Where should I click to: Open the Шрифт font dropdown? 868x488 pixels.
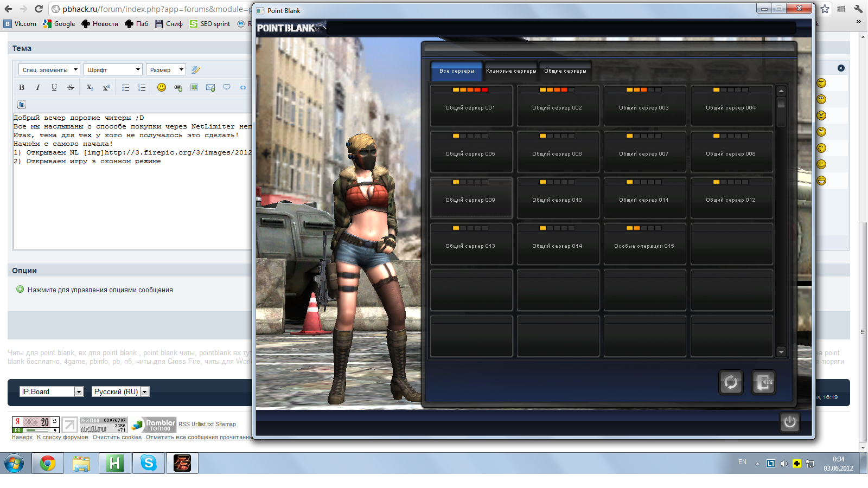pos(113,70)
